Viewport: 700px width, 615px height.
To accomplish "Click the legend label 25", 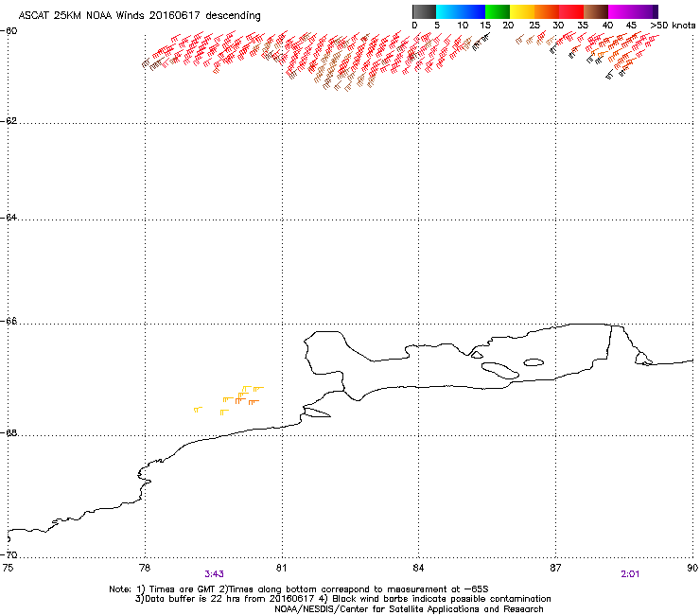I will tap(534, 26).
